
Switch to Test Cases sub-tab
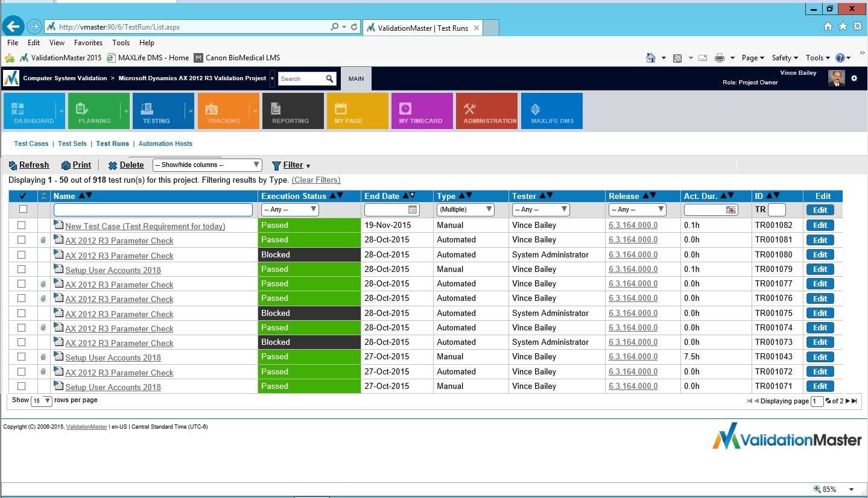pyautogui.click(x=31, y=143)
